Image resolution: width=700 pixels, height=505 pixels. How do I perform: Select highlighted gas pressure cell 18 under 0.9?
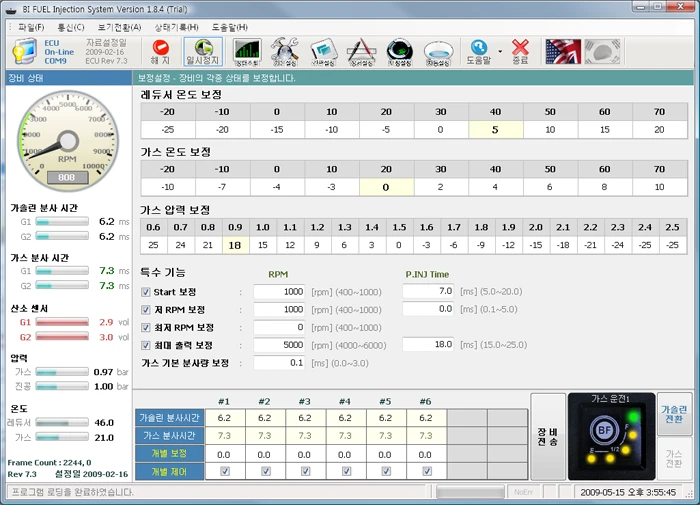pos(235,245)
